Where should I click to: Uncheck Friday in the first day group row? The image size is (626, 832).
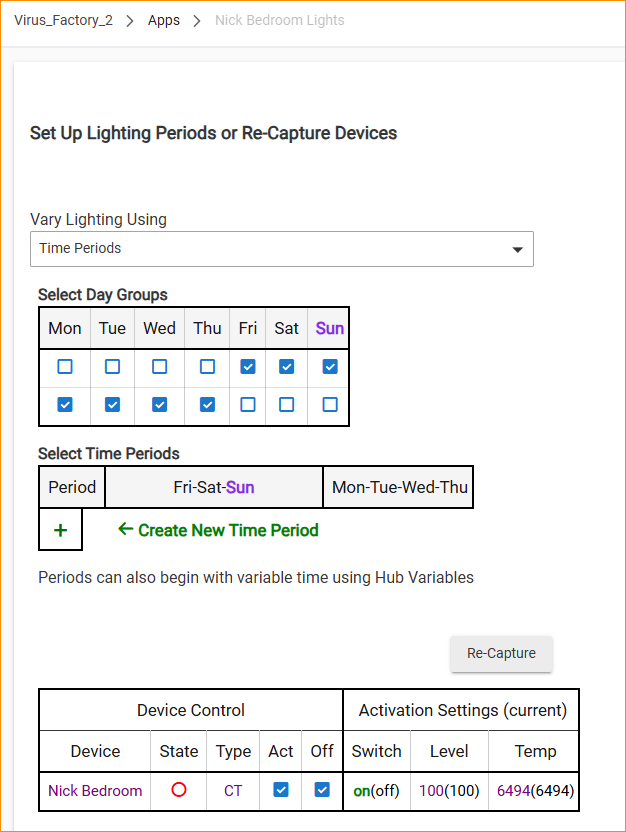(248, 367)
